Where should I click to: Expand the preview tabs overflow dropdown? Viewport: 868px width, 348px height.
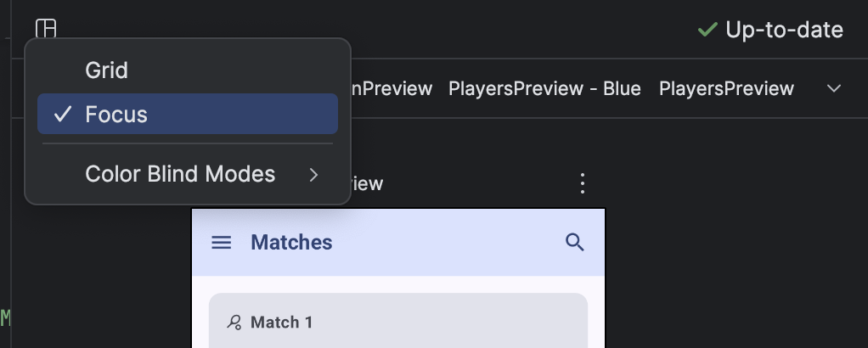834,88
